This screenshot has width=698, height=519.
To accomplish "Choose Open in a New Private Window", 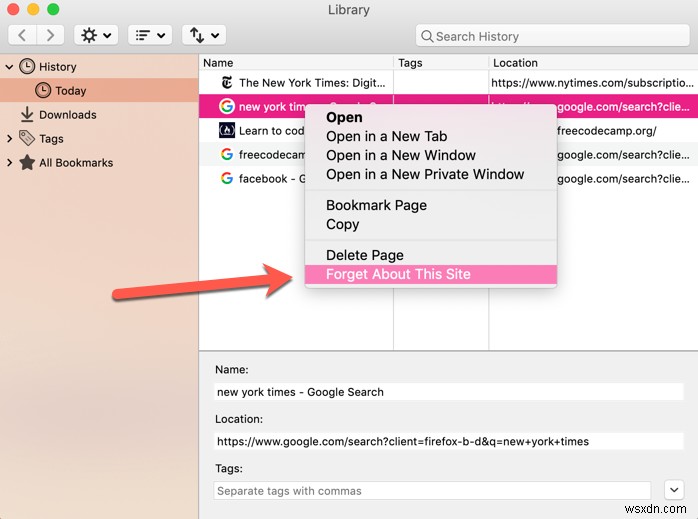I will click(x=430, y=174).
